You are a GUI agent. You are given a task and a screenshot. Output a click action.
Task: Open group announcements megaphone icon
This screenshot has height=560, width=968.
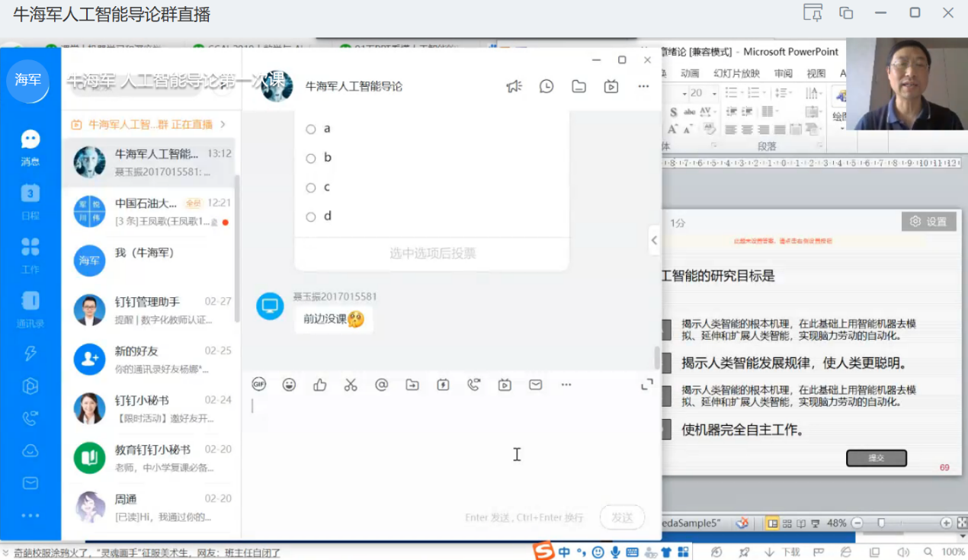click(514, 86)
